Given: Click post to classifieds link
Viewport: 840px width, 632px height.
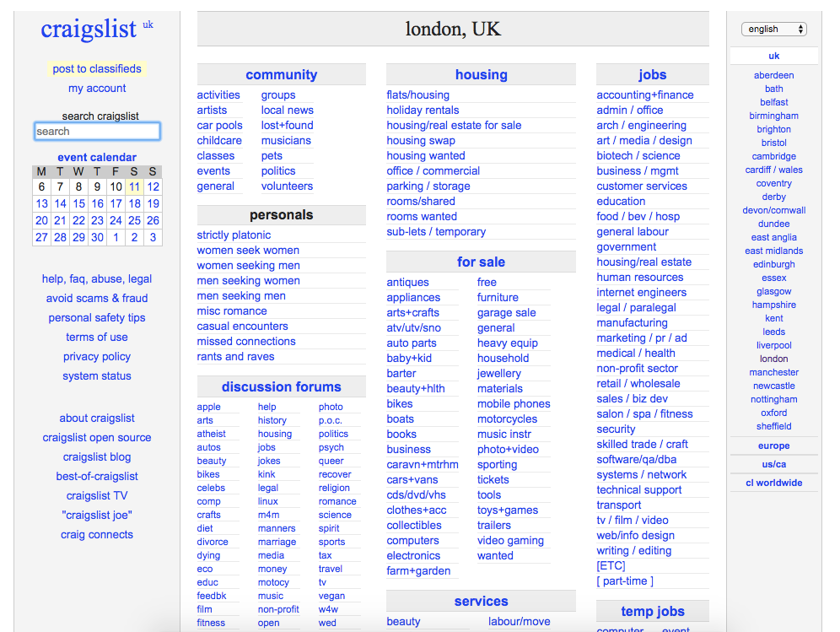Looking at the screenshot, I should (x=97, y=68).
